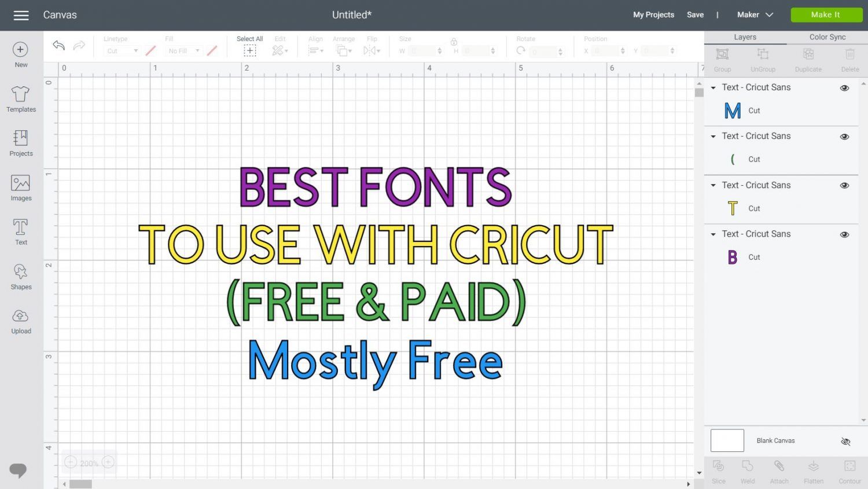Hide the T text layer
Image resolution: width=868 pixels, height=489 pixels.
(x=845, y=186)
